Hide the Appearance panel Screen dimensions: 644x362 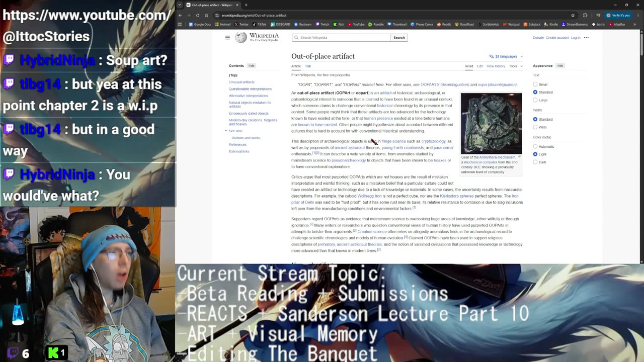point(560,66)
